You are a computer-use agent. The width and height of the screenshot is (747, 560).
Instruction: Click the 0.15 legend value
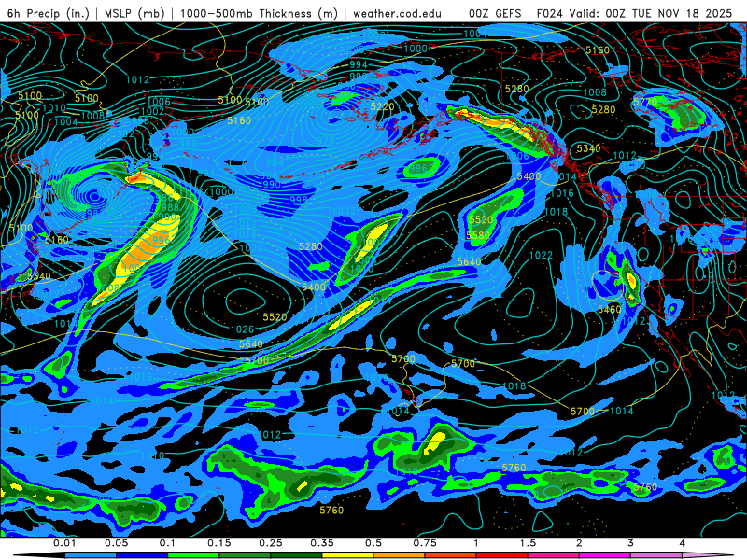(219, 543)
